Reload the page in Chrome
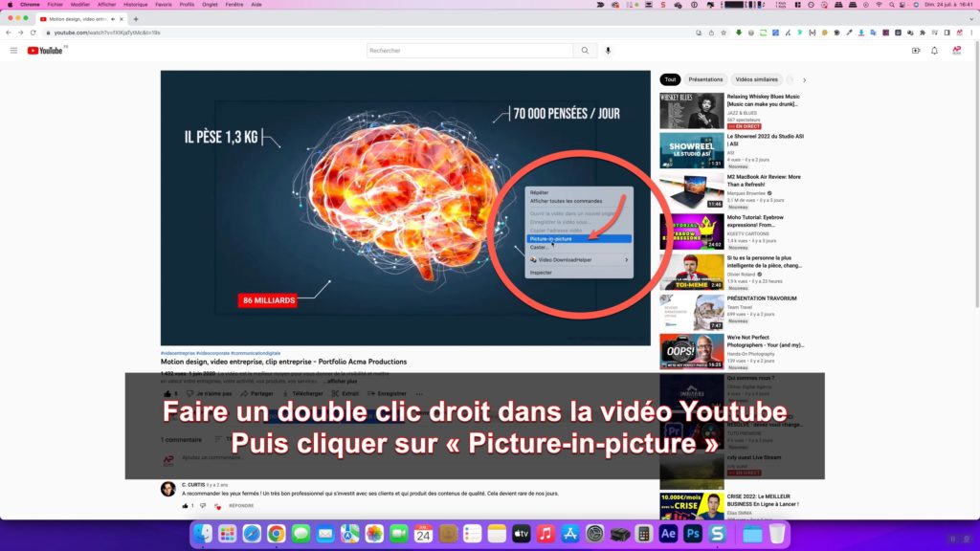 click(x=33, y=33)
